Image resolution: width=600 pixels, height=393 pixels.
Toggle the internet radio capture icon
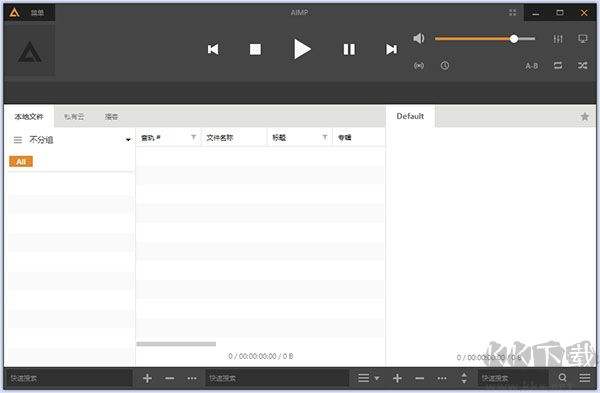pyautogui.click(x=419, y=66)
